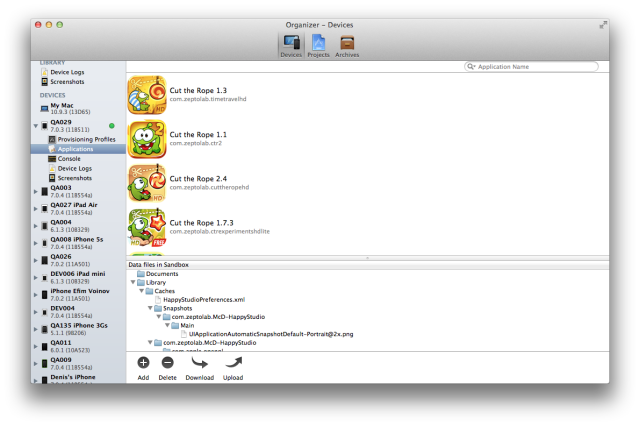Collapse the Snapshots folder
The height and width of the screenshot is (426, 640).
click(x=150, y=308)
